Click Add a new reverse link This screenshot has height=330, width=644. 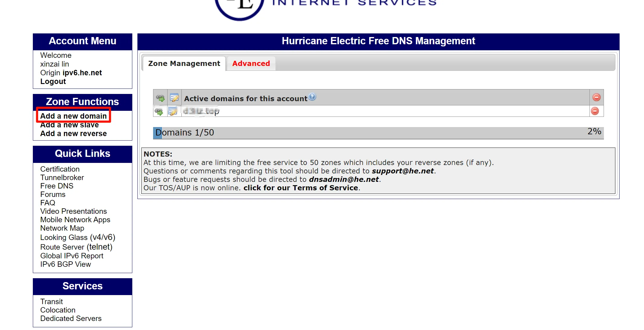[x=74, y=133]
